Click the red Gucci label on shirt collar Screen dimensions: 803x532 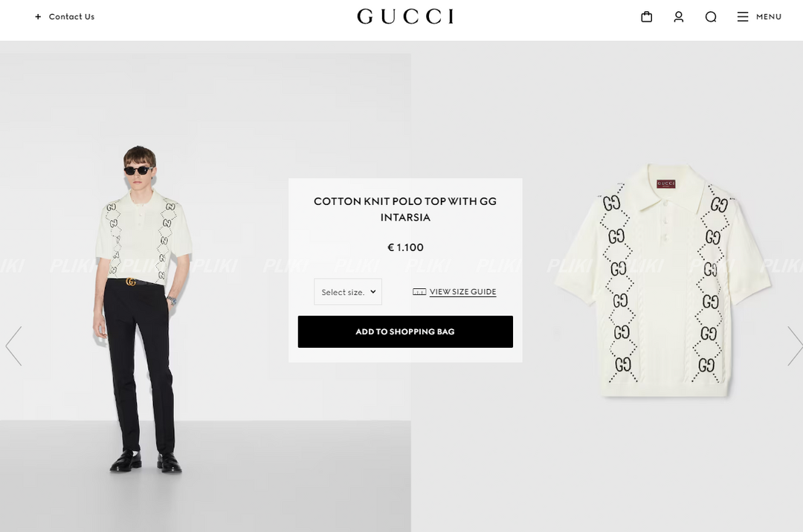665,184
